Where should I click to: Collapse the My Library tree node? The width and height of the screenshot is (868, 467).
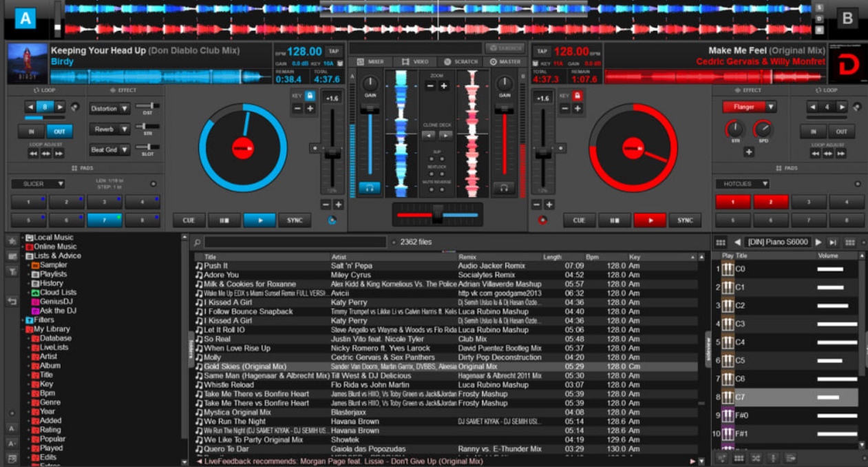pos(23,329)
